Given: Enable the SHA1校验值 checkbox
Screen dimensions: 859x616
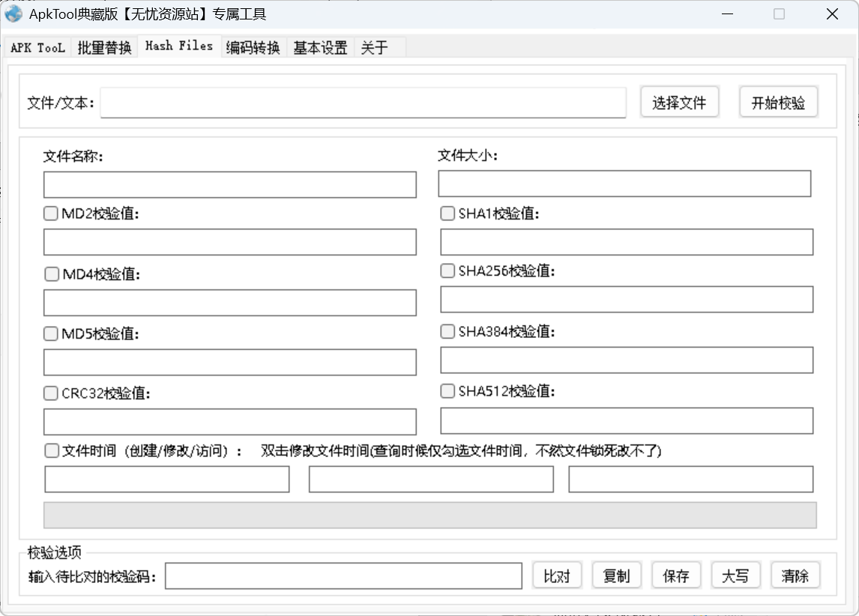Looking at the screenshot, I should click(x=447, y=213).
